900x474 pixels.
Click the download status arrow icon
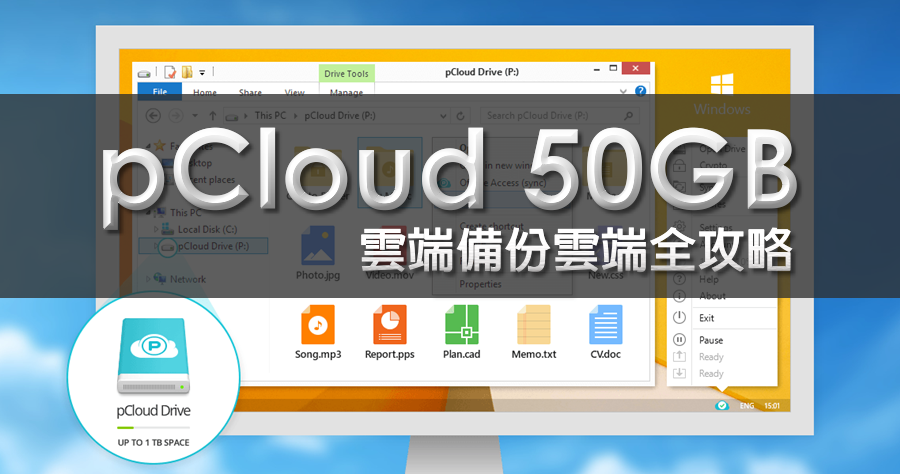679,373
